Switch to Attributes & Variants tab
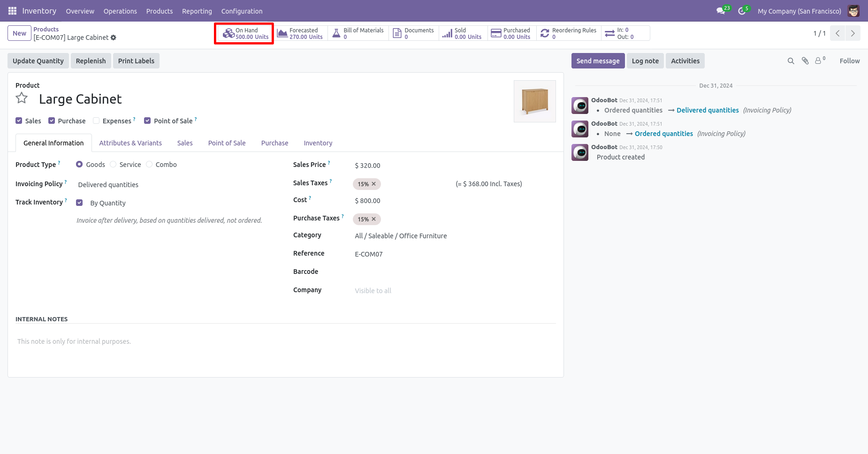Viewport: 868px width, 454px height. [130, 143]
